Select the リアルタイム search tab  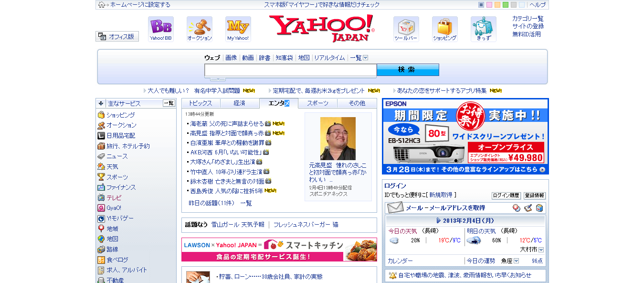(x=329, y=58)
